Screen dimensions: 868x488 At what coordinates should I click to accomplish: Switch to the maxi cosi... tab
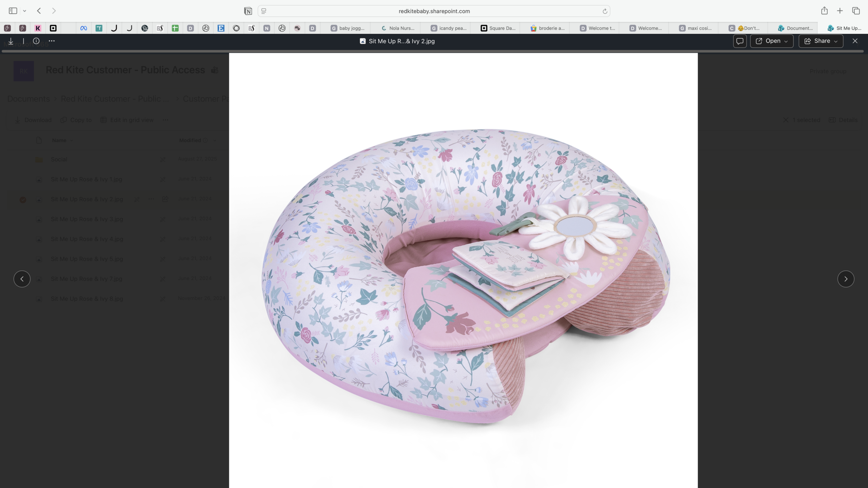coord(694,28)
